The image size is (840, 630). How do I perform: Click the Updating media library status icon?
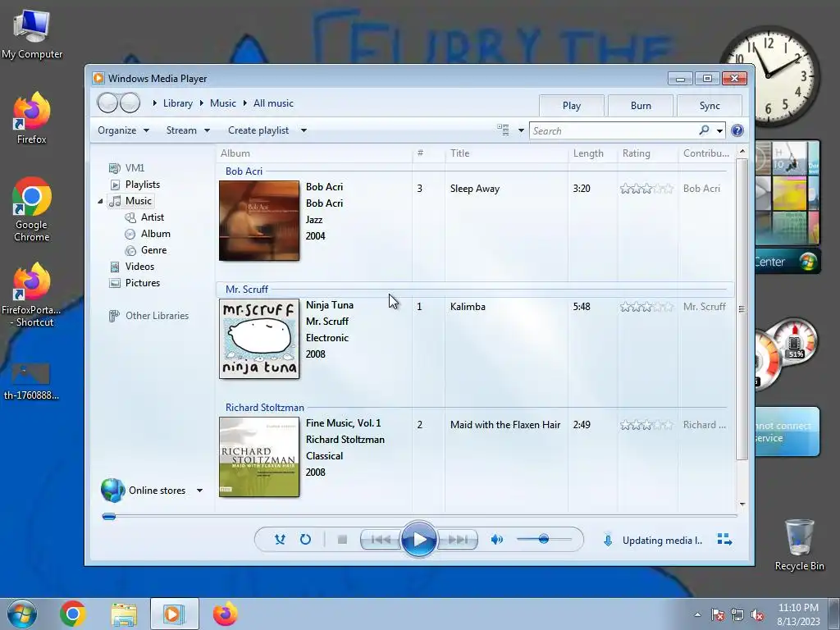pos(608,540)
